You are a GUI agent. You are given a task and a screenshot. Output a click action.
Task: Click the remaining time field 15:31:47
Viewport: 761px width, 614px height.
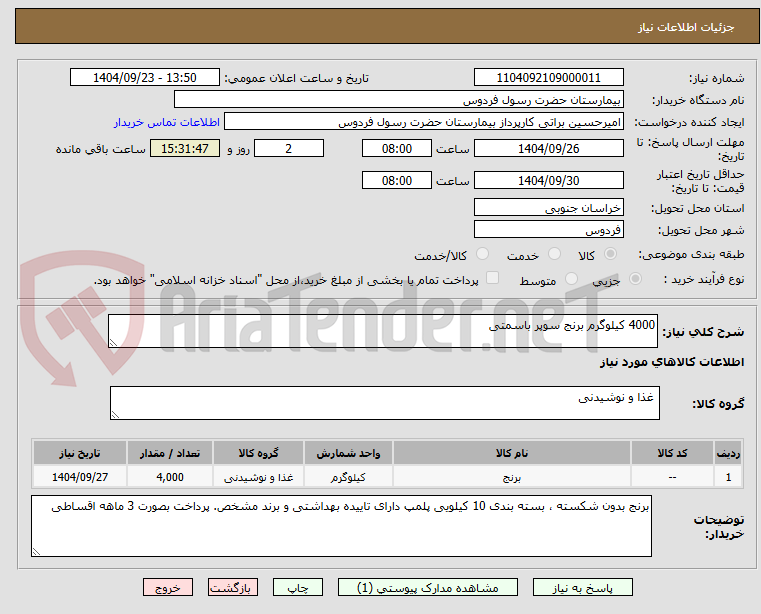(x=184, y=149)
